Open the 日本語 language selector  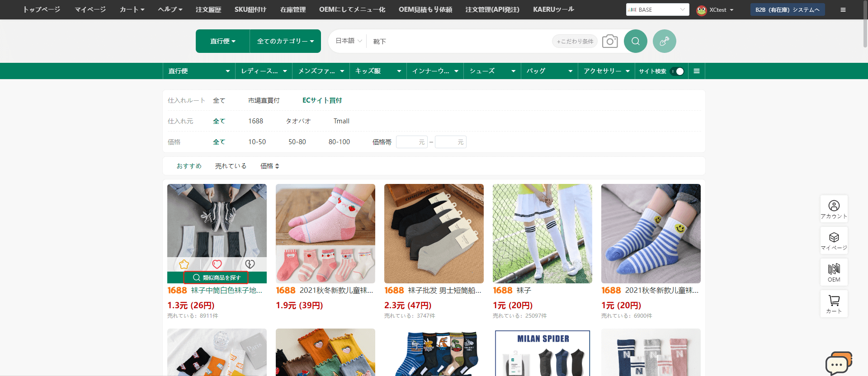click(349, 41)
